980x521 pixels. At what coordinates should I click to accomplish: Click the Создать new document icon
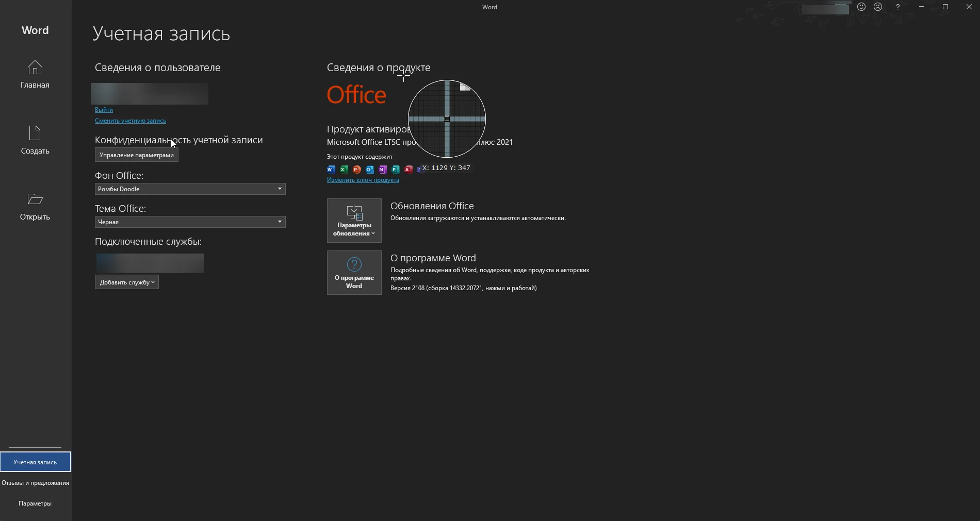(x=35, y=133)
